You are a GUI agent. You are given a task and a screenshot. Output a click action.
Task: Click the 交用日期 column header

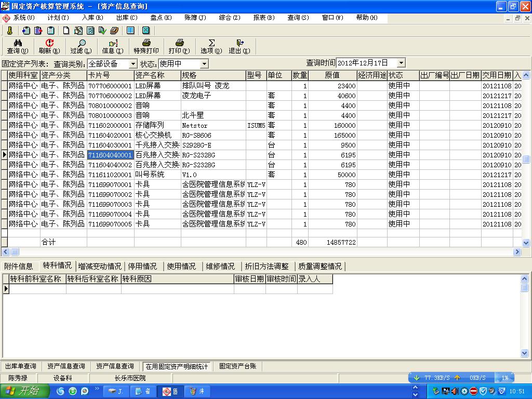point(497,75)
